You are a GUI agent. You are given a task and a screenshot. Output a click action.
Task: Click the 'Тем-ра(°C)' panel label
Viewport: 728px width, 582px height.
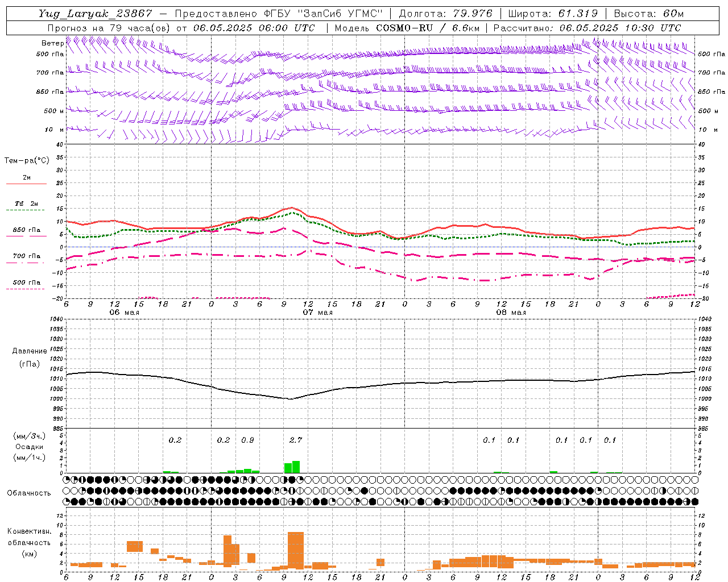pos(27,161)
